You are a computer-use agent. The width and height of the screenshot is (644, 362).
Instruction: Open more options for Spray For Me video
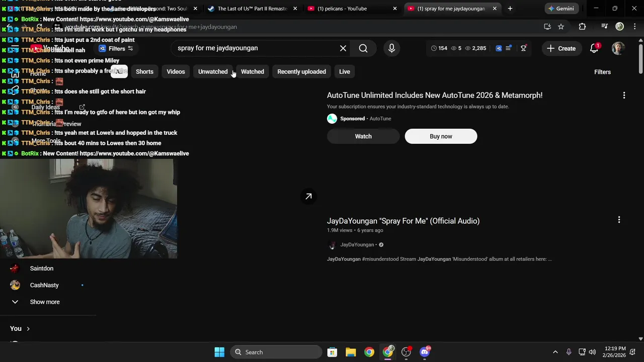coord(619,220)
